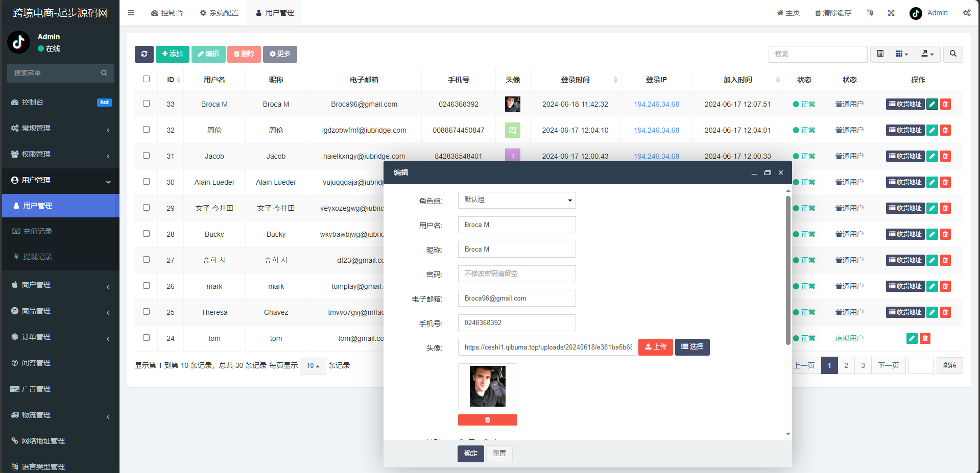Screen dimensions: 980x473
Task: Switch to the 控制台 top tab
Action: tap(167, 13)
